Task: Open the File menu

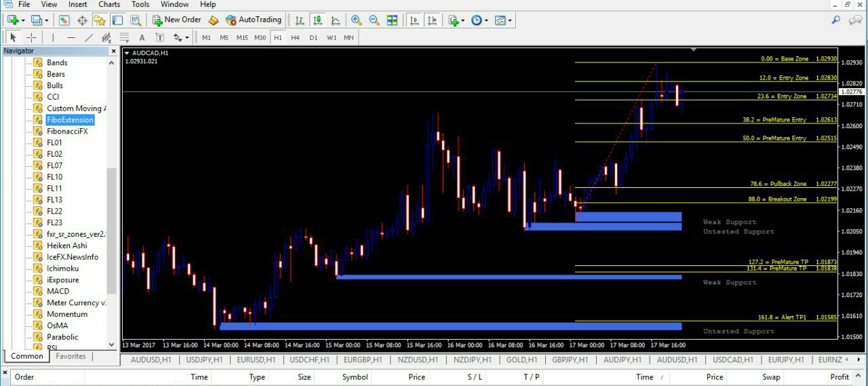Action: pyautogui.click(x=24, y=4)
